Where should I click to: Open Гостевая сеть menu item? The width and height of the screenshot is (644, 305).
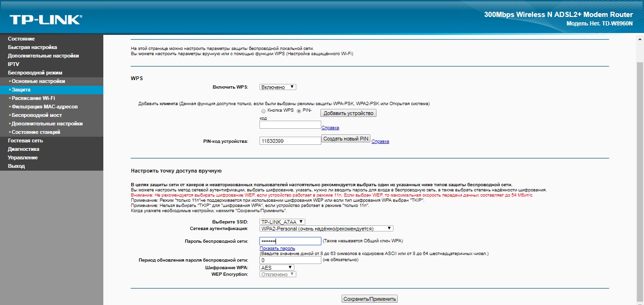coord(25,140)
